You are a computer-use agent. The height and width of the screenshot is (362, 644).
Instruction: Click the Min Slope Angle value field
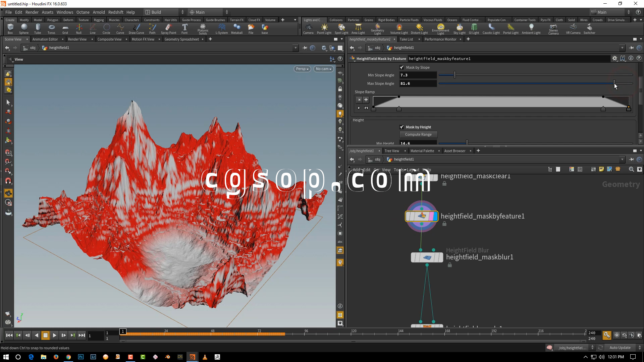(x=418, y=75)
